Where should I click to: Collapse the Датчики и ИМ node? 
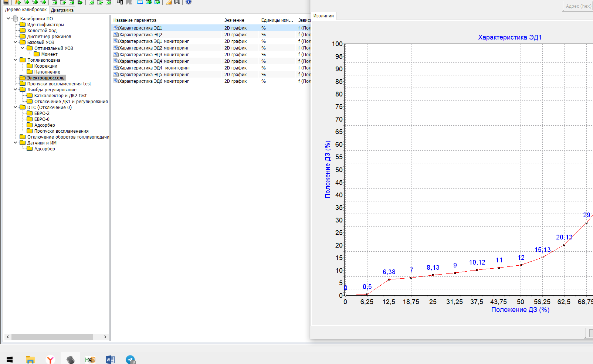tap(15, 143)
